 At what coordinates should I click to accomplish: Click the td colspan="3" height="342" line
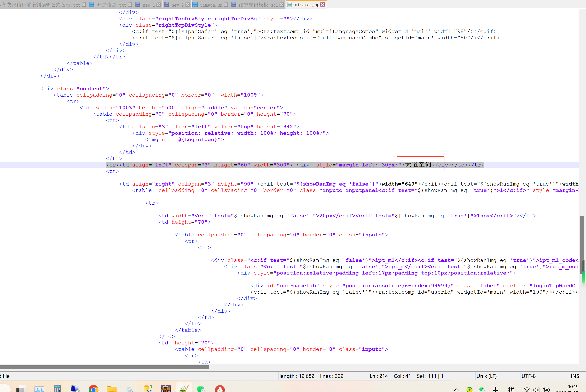coord(209,126)
